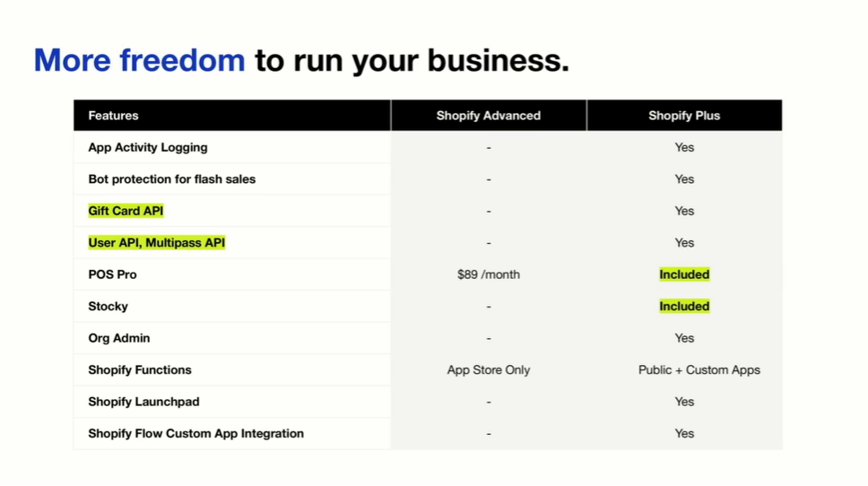Viewport: 868px width, 486px height.
Task: Click 'Shopify Flow Custom App Integration' label
Action: (x=196, y=433)
